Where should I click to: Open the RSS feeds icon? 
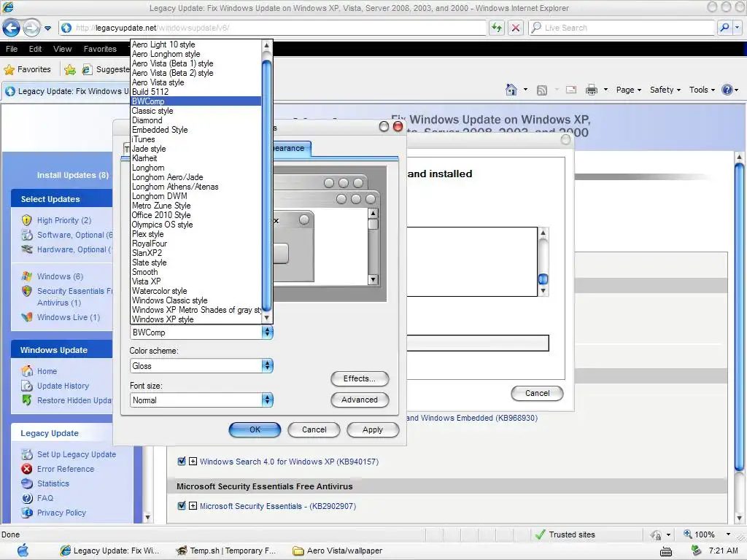pos(542,90)
